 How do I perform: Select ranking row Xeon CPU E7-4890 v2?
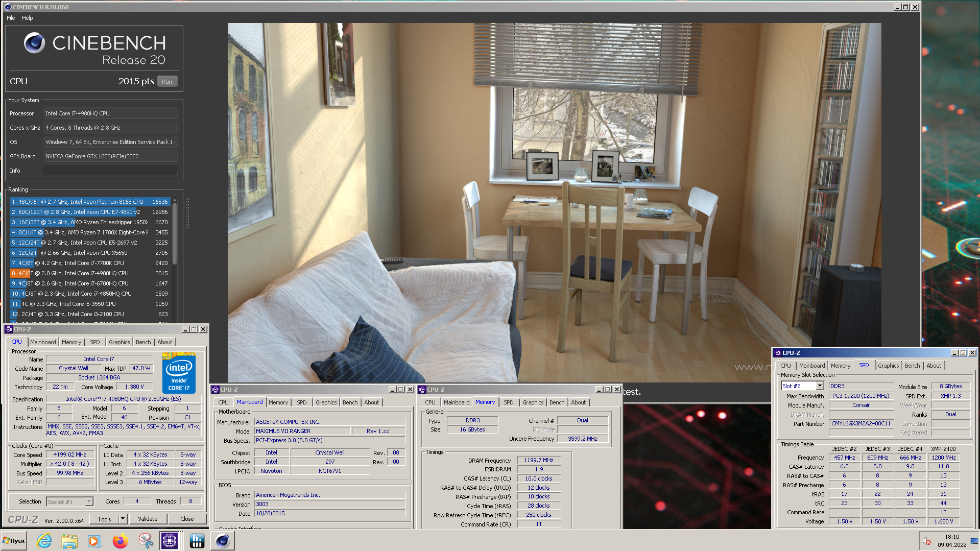coord(89,212)
